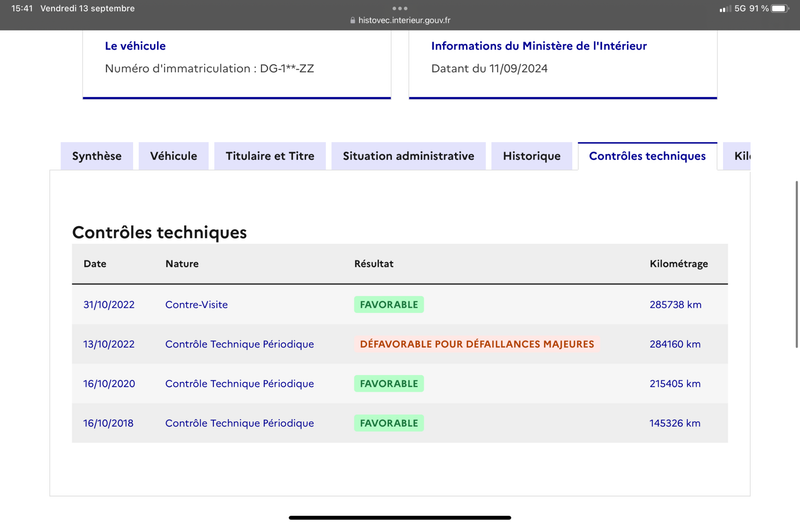The image size is (800, 525).
Task: Click the FAVORABLE badge for 16/10/2018
Action: pyautogui.click(x=389, y=423)
